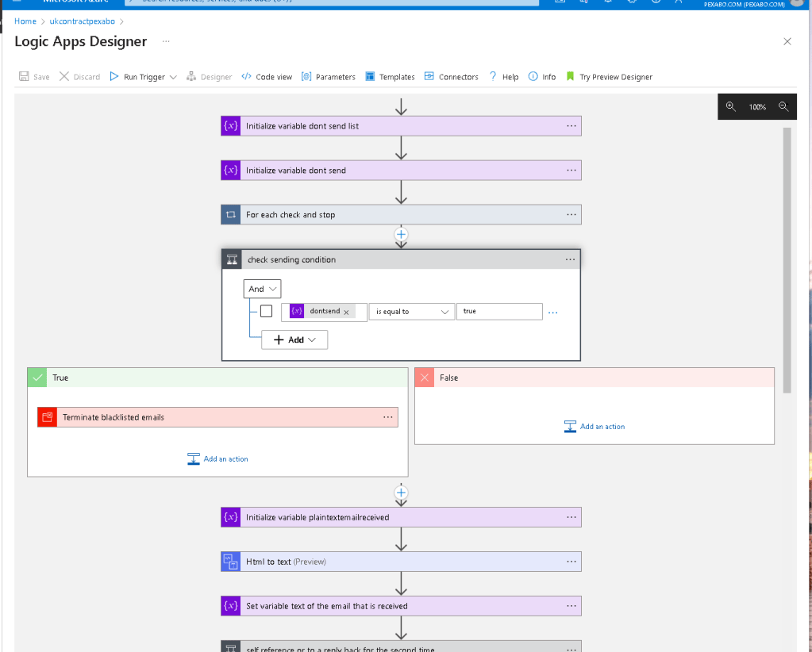Open the Run Trigger dropdown arrow
Viewport: 812px width, 652px height.
[173, 77]
